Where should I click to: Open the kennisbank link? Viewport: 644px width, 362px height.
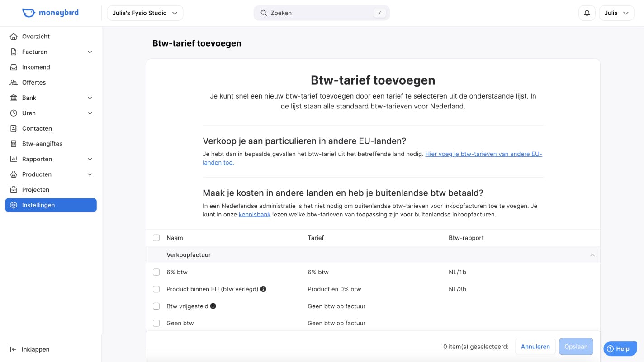(x=254, y=214)
